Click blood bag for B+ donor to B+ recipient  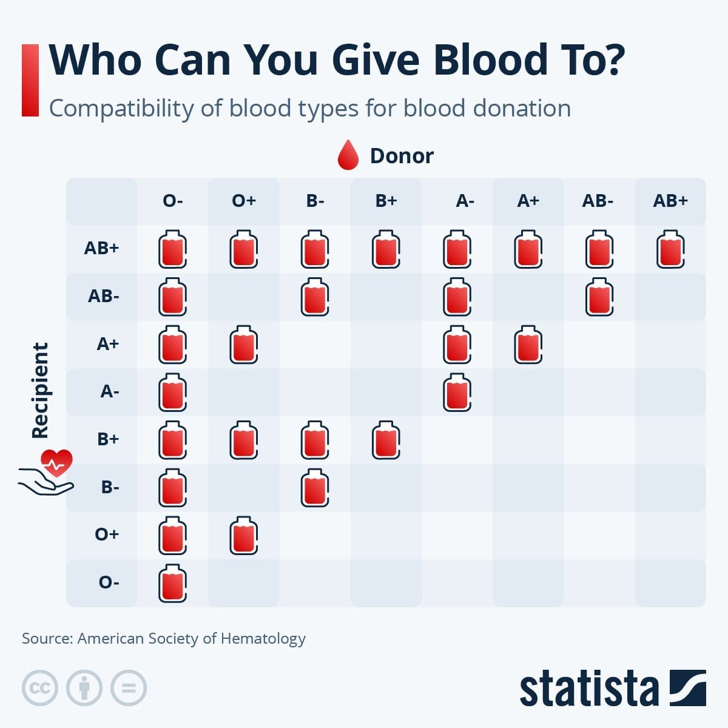click(386, 440)
